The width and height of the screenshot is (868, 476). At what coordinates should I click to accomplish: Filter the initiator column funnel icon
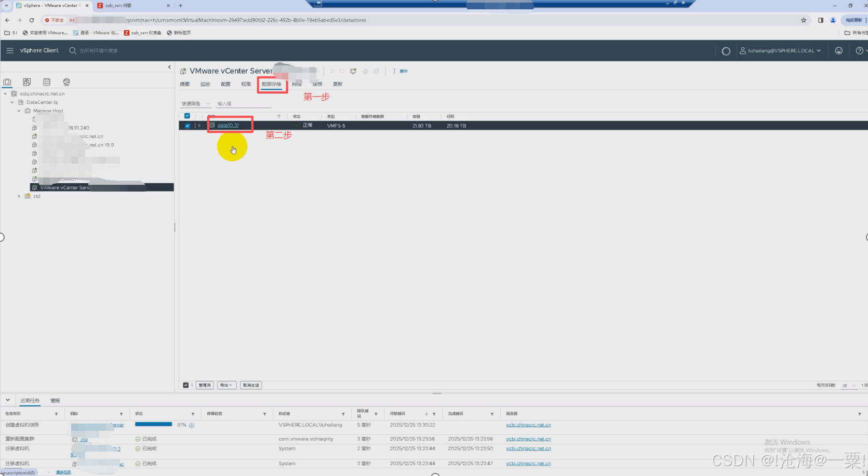tap(343, 414)
